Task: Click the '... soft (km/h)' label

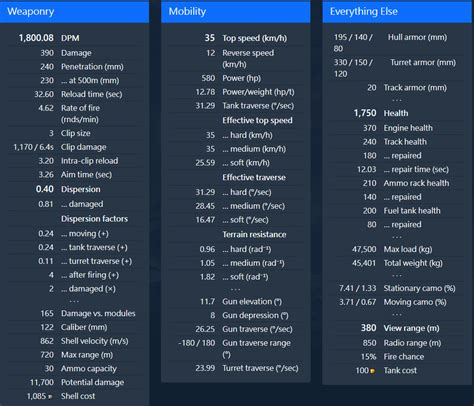Action: tap(246, 163)
